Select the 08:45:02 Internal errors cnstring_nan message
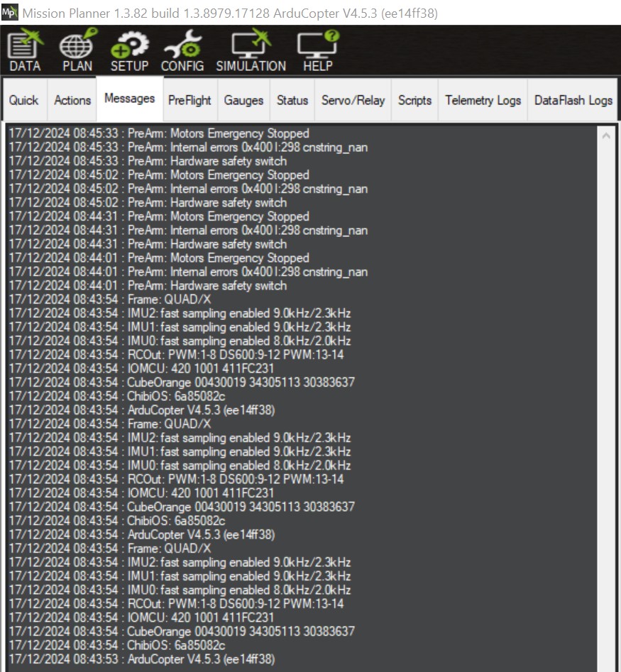The height and width of the screenshot is (672, 621). click(x=188, y=189)
